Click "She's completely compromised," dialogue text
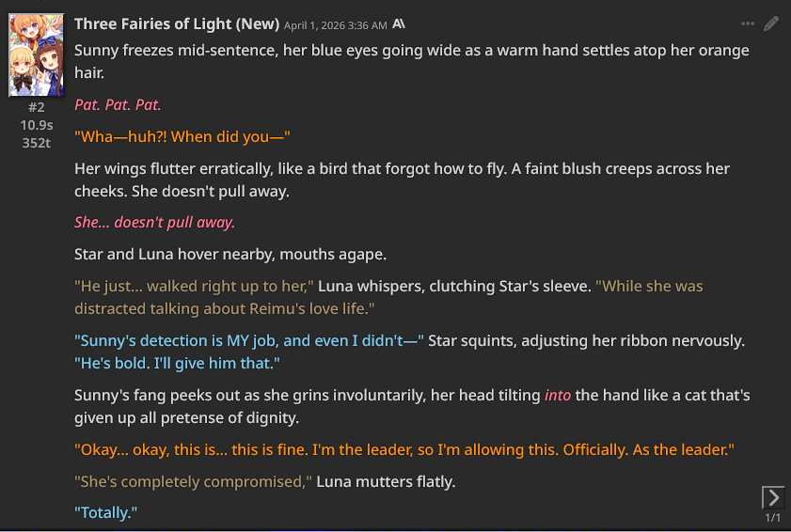 [x=193, y=482]
